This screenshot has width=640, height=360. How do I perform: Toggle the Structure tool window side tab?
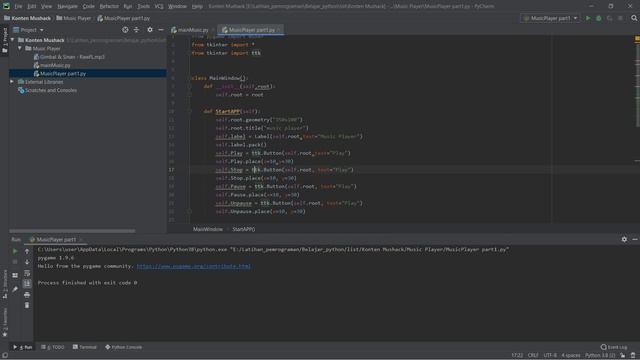point(4,284)
